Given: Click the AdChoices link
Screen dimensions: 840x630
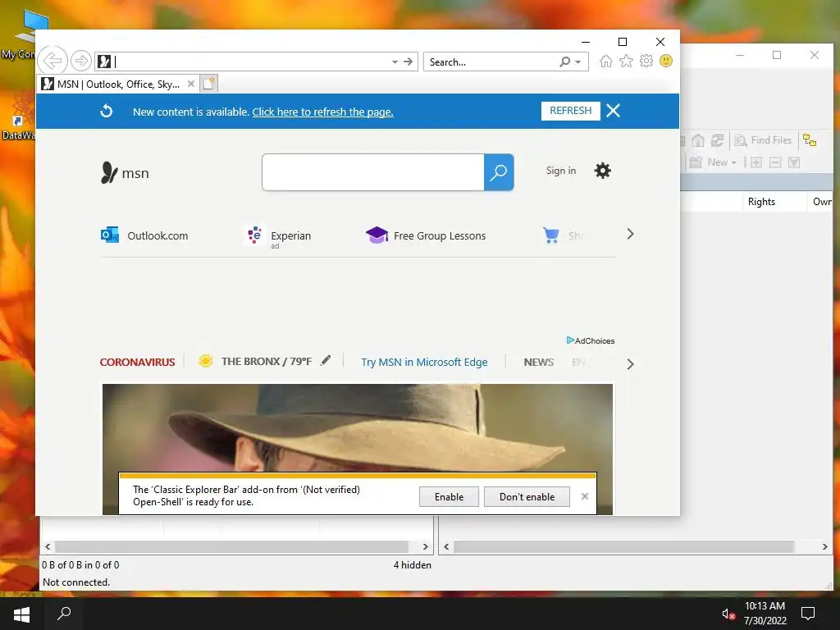Looking at the screenshot, I should [591, 340].
